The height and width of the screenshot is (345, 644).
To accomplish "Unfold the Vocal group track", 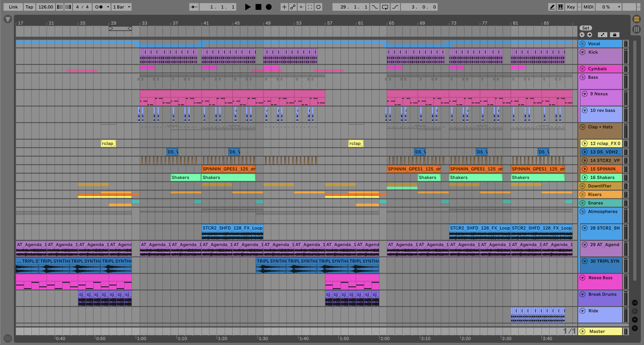I will coord(582,43).
